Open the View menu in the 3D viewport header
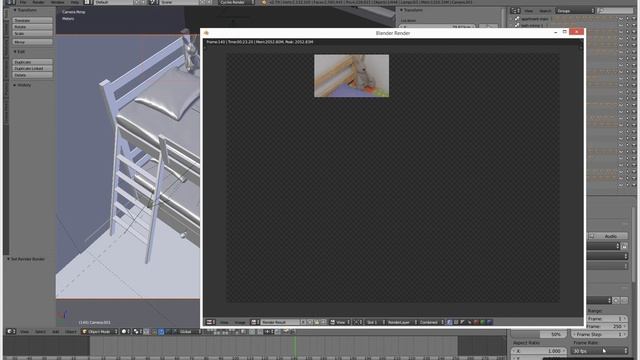 pos(24,331)
